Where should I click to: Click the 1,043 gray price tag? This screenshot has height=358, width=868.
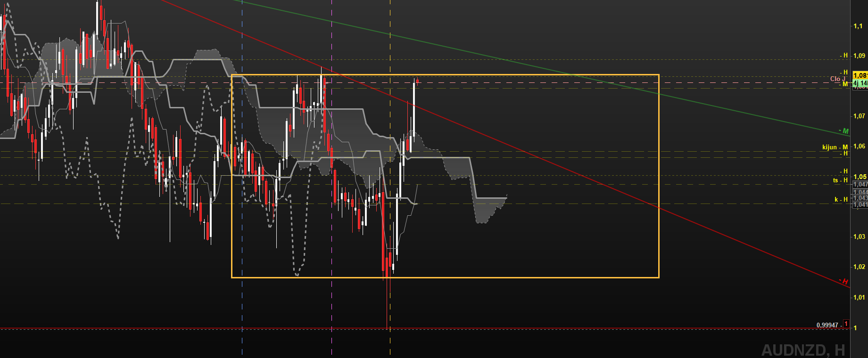click(860, 198)
